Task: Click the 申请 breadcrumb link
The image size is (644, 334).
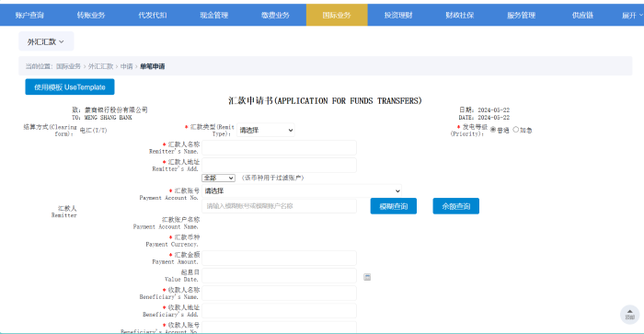Action: (x=127, y=66)
